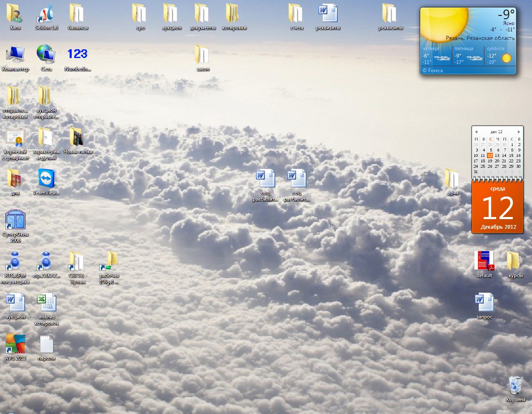The image size is (532, 414).
Task: Go to previous month in calendar gadget
Action: coord(476,132)
